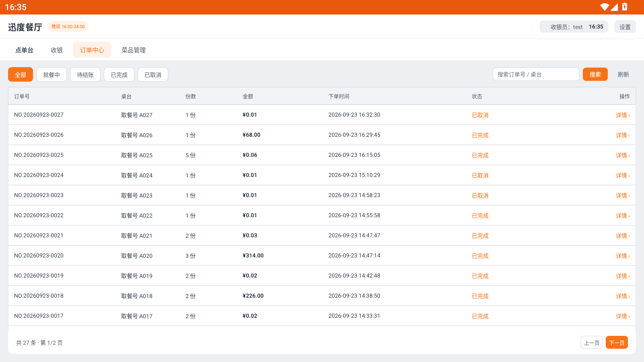Open the 点单台 tab

(24, 50)
